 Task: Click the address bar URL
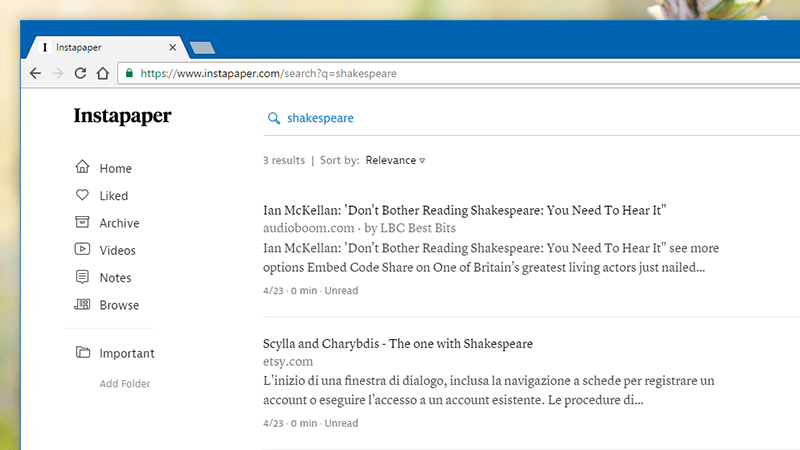268,73
